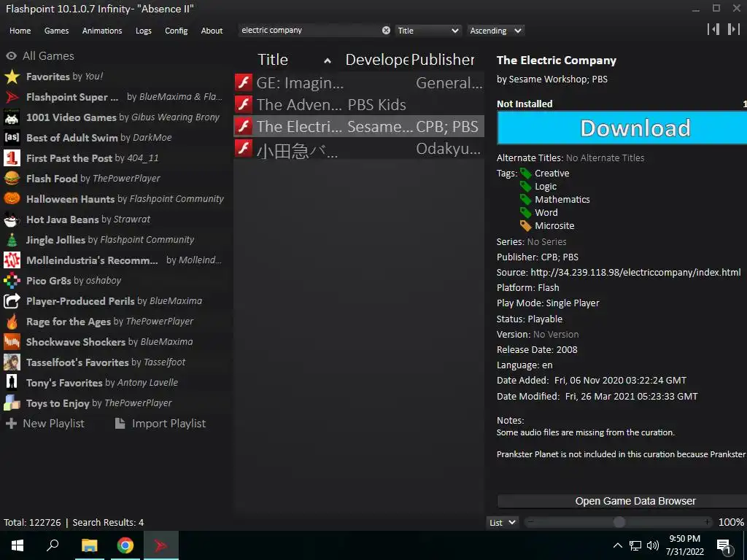Screen dimensions: 747x560
Task: Click the All Games eye icon
Action: (x=11, y=56)
